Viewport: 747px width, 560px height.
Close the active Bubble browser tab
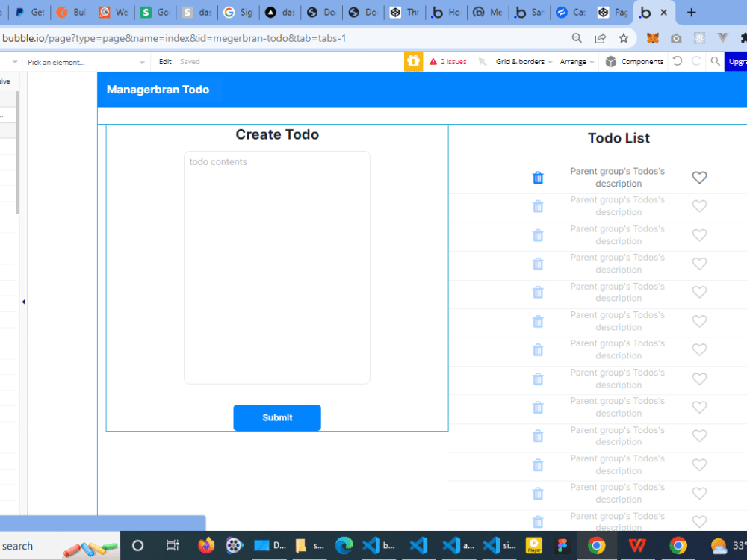[x=663, y=13]
